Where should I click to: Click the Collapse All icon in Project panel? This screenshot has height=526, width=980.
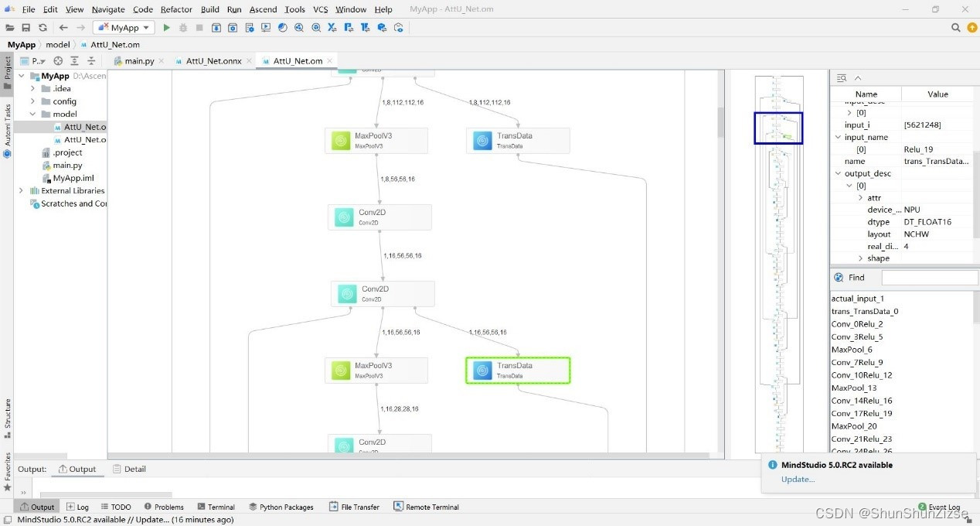point(90,60)
